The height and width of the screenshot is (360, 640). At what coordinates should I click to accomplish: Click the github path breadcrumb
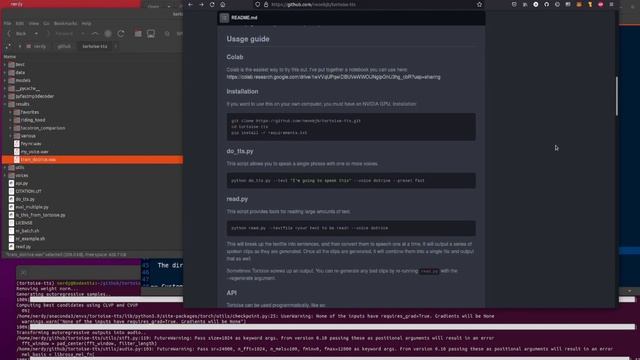tap(64, 47)
